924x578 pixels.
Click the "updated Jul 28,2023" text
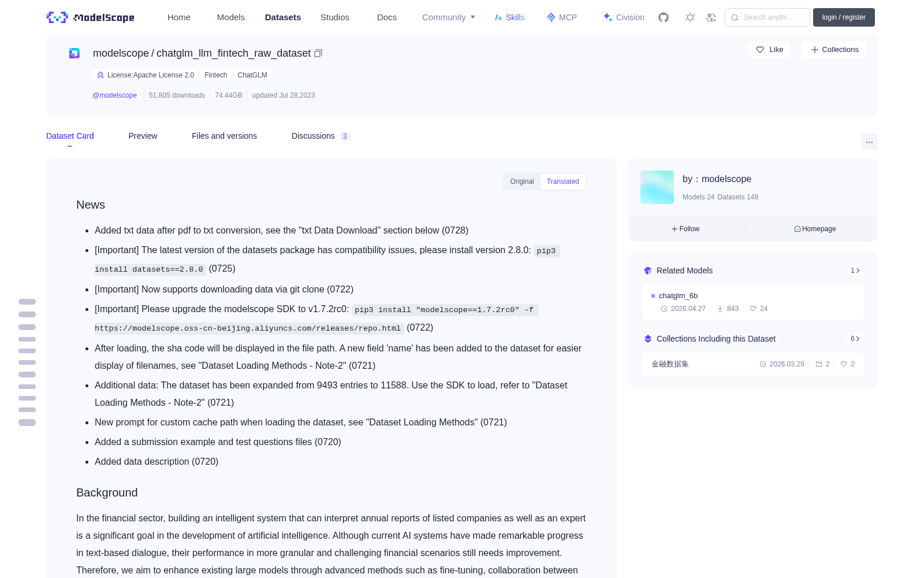coord(284,95)
